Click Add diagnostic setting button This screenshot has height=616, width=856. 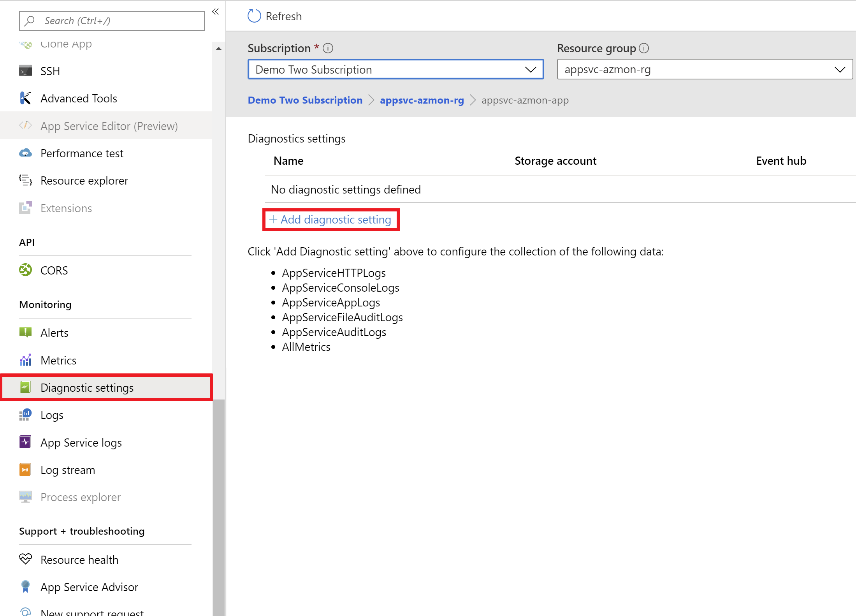point(330,218)
